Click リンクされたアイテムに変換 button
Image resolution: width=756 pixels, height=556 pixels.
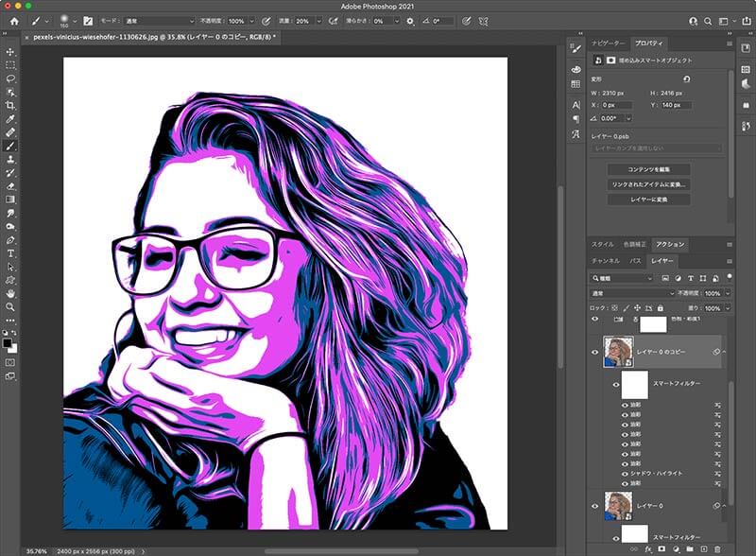(648, 184)
